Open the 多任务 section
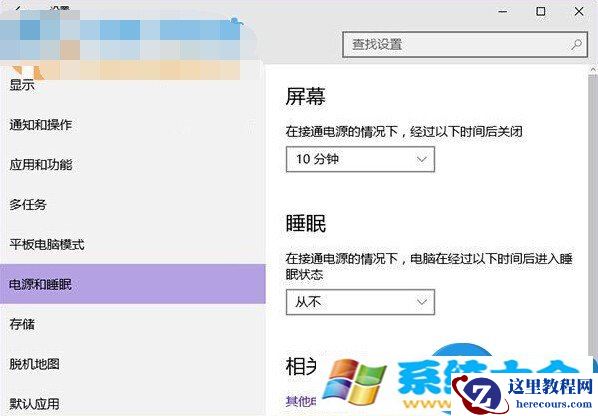598x416 pixels. pos(28,205)
